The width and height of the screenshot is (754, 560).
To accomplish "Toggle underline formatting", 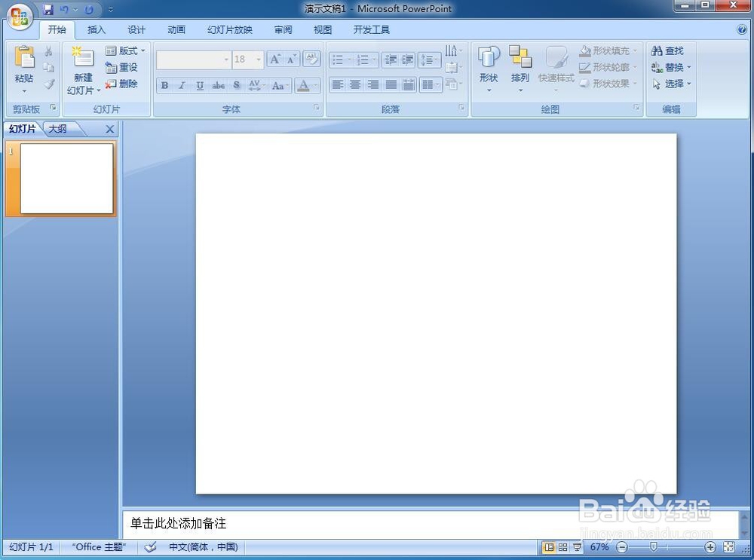I will pyautogui.click(x=199, y=85).
